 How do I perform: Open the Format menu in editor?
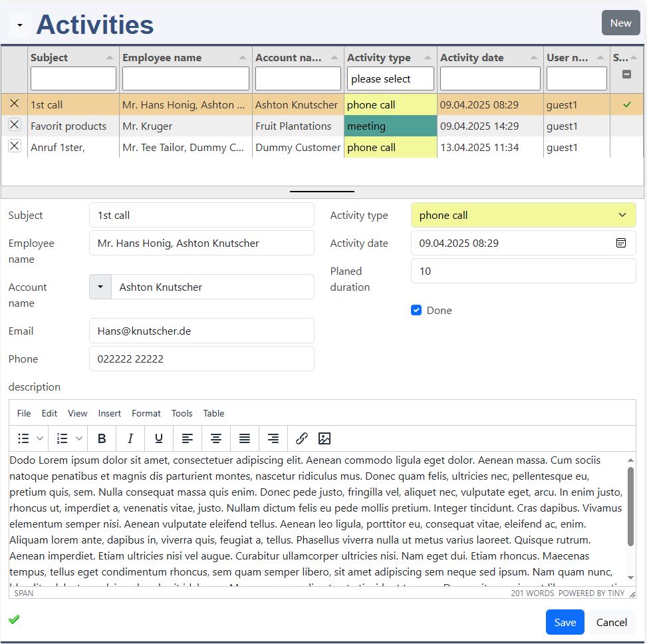(x=146, y=413)
